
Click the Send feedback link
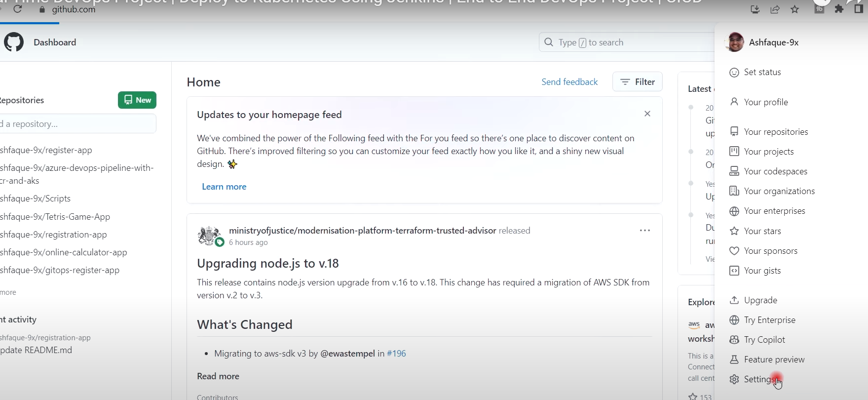click(x=569, y=81)
